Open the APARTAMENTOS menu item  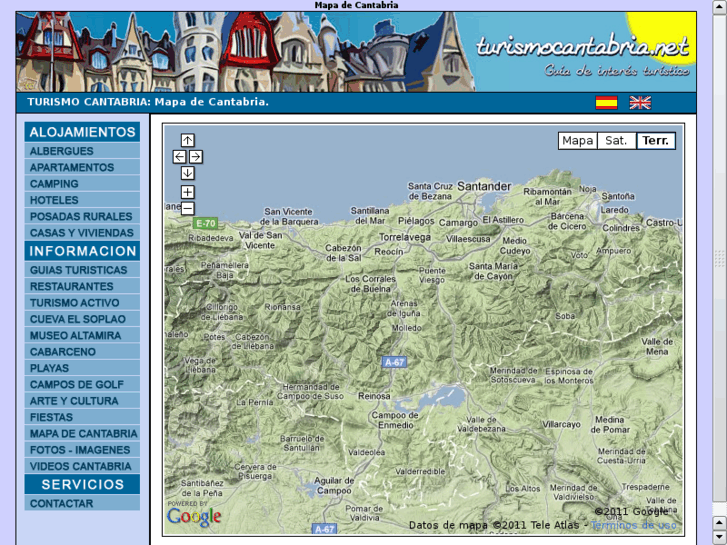82,167
